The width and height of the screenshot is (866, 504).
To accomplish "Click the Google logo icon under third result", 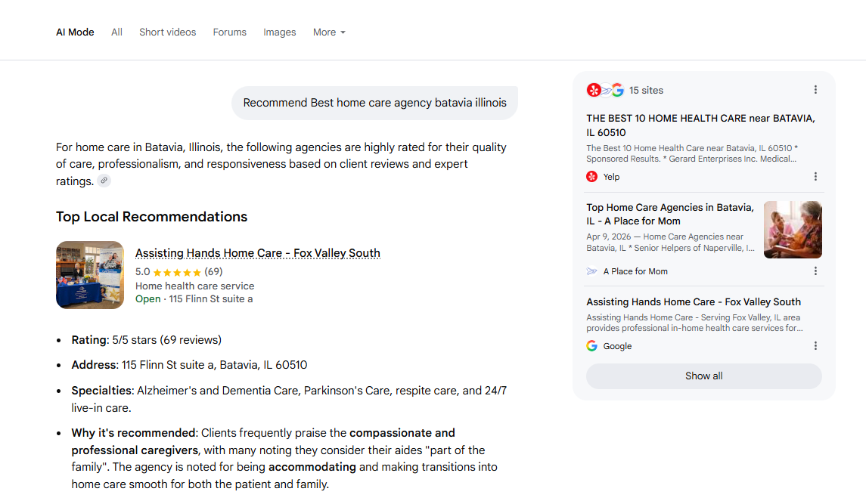I will pos(591,346).
